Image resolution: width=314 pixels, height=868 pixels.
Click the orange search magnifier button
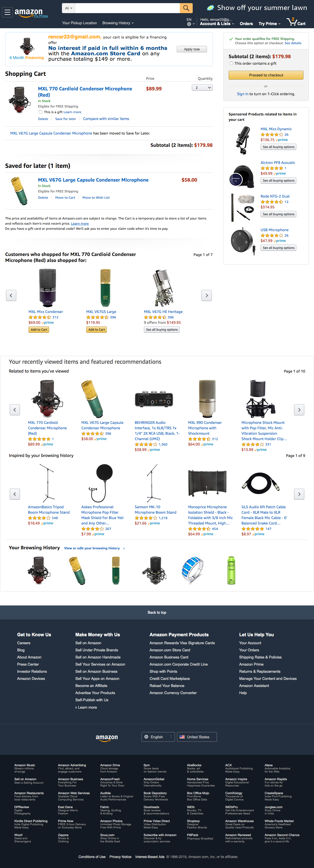click(x=186, y=8)
